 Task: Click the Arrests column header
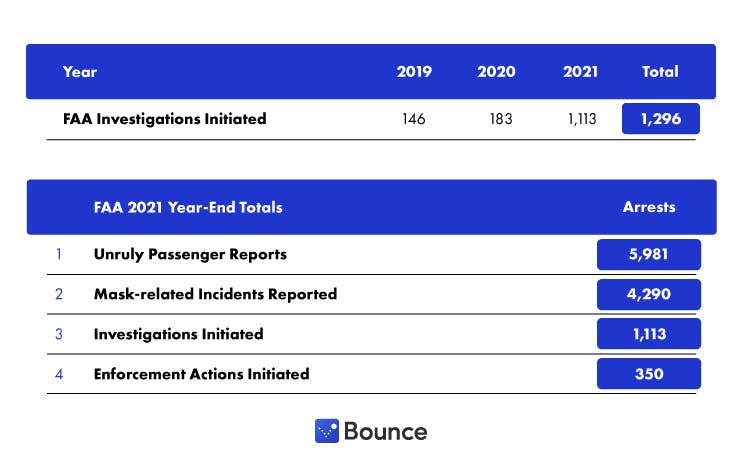click(x=649, y=208)
